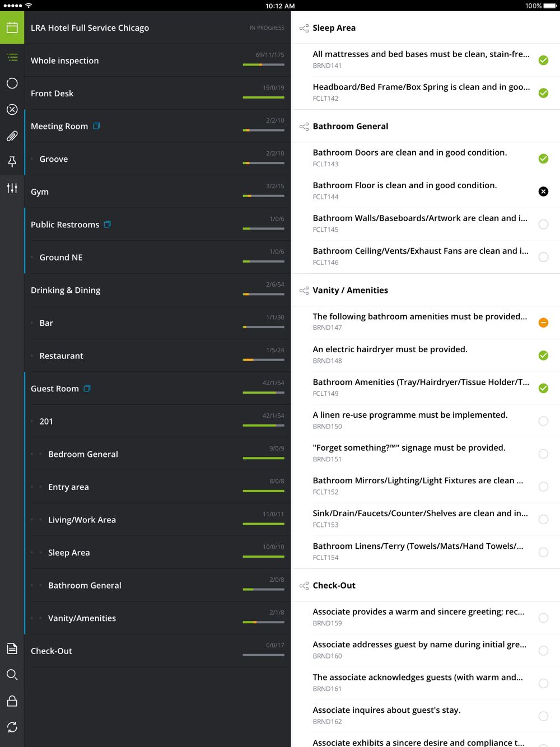The width and height of the screenshot is (560, 747).
Task: Click the padlock icon in the sidebar
Action: pos(12,701)
